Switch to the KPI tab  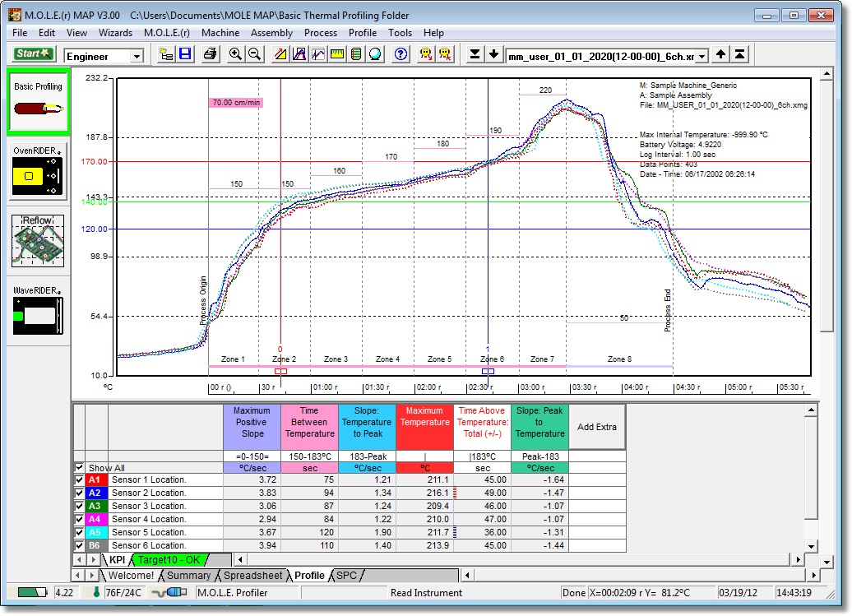(x=117, y=560)
